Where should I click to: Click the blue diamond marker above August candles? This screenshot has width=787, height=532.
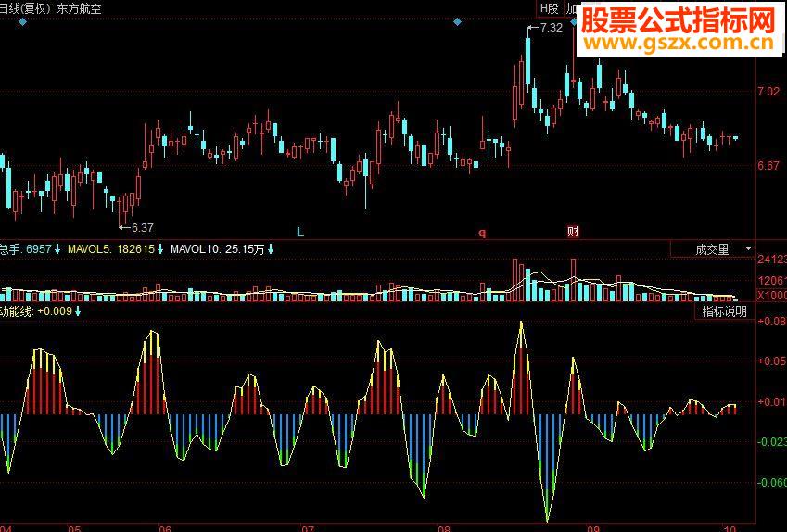click(x=457, y=21)
